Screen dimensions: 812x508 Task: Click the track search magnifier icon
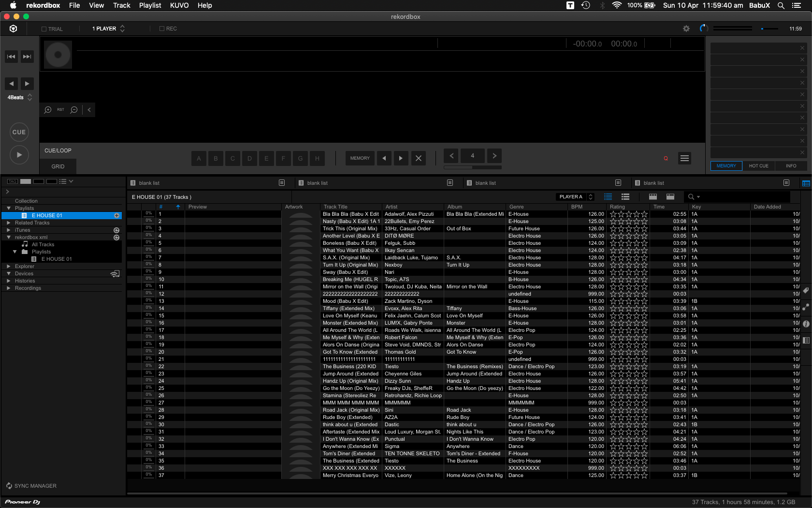(691, 197)
